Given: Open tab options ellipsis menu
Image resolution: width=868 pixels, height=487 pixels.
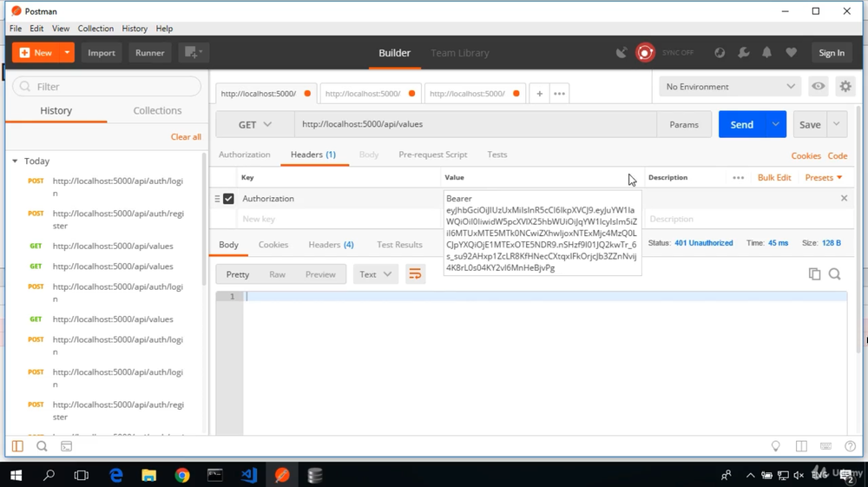Looking at the screenshot, I should 560,94.
